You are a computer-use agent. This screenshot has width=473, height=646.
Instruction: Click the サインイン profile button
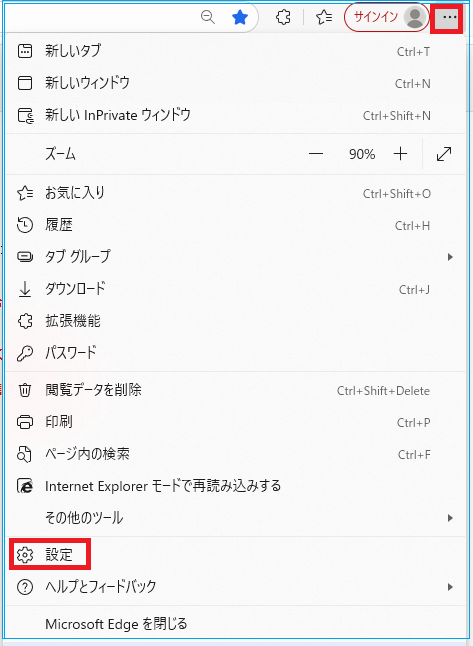coord(386,17)
